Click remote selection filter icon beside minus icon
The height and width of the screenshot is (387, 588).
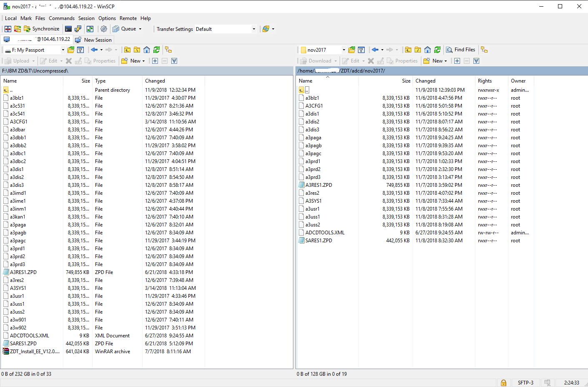pos(476,61)
